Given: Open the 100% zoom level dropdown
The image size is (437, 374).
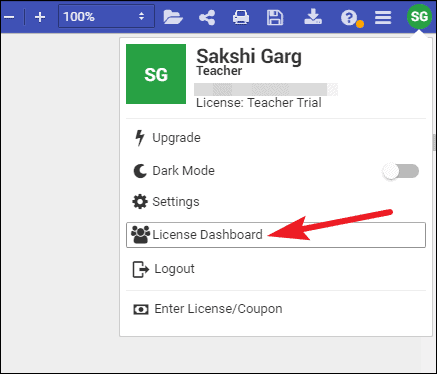Looking at the screenshot, I should [106, 16].
